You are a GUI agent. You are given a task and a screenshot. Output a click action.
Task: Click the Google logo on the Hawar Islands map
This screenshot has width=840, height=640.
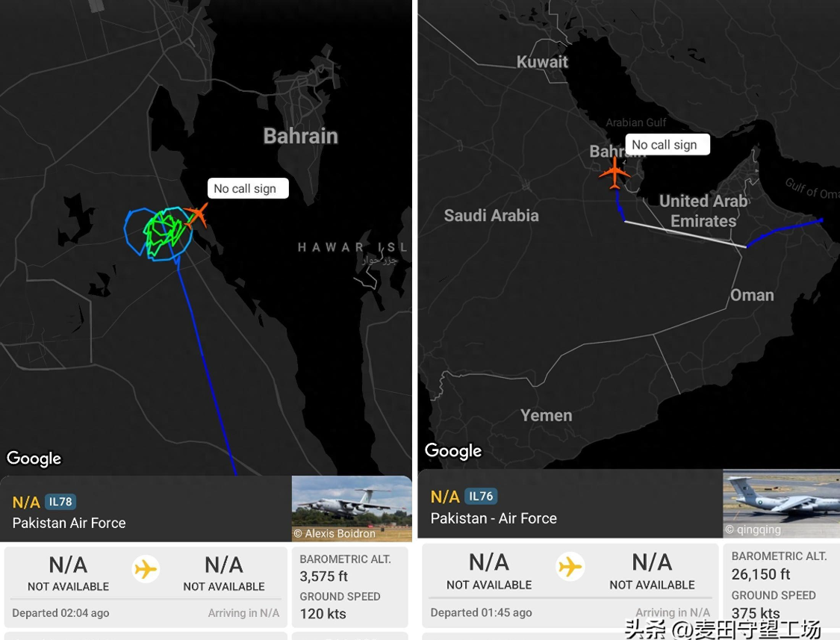34,458
